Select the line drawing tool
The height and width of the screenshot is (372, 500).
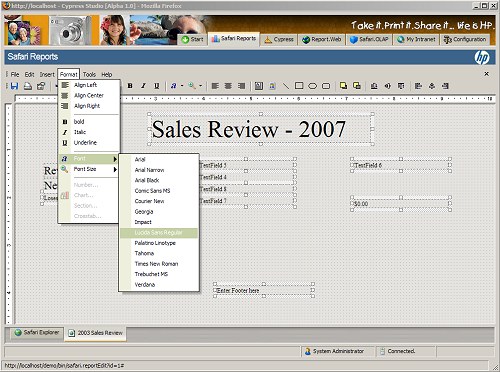(x=286, y=86)
